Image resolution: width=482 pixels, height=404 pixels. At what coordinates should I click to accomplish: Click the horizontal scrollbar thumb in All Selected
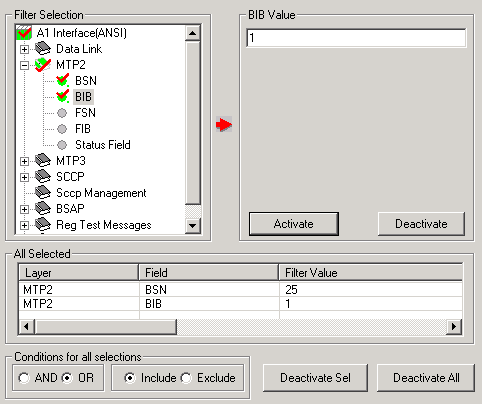tap(105, 327)
